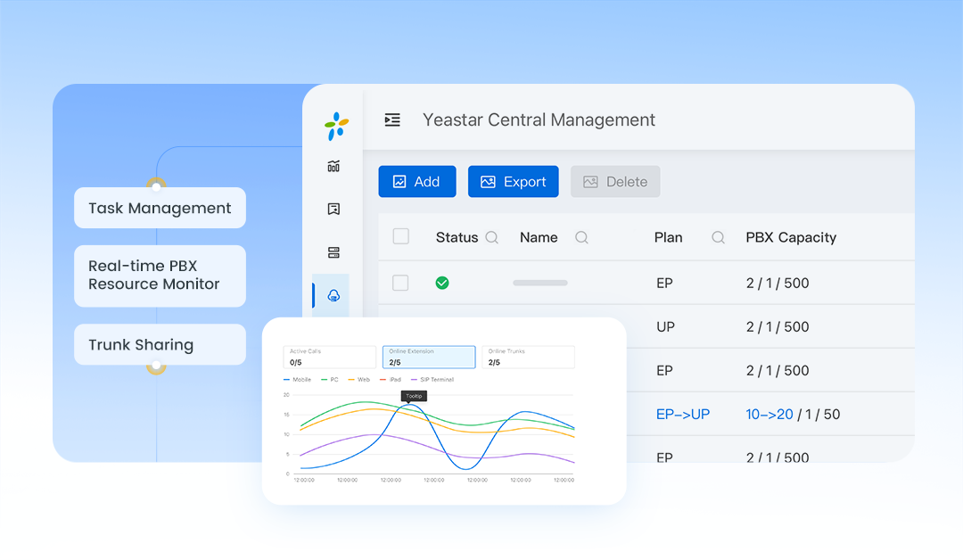
Task: Check the first row's checkbox
Action: point(401,283)
